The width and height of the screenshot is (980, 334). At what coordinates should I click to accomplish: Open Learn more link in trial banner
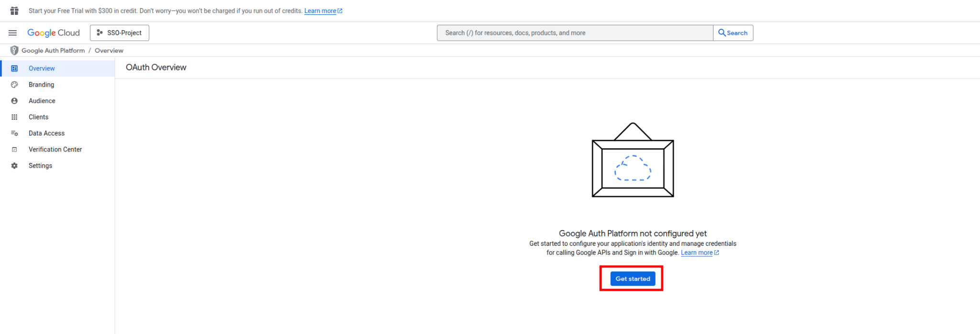[x=323, y=11]
